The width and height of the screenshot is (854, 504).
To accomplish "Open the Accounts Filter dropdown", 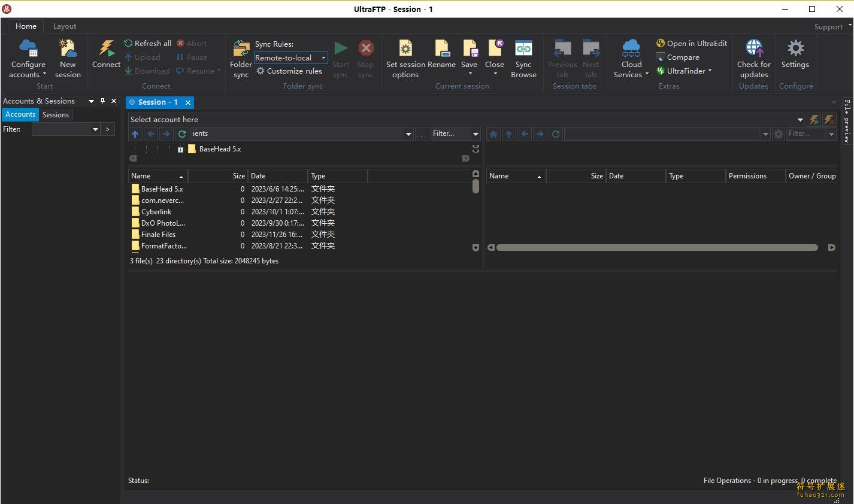I will 95,129.
